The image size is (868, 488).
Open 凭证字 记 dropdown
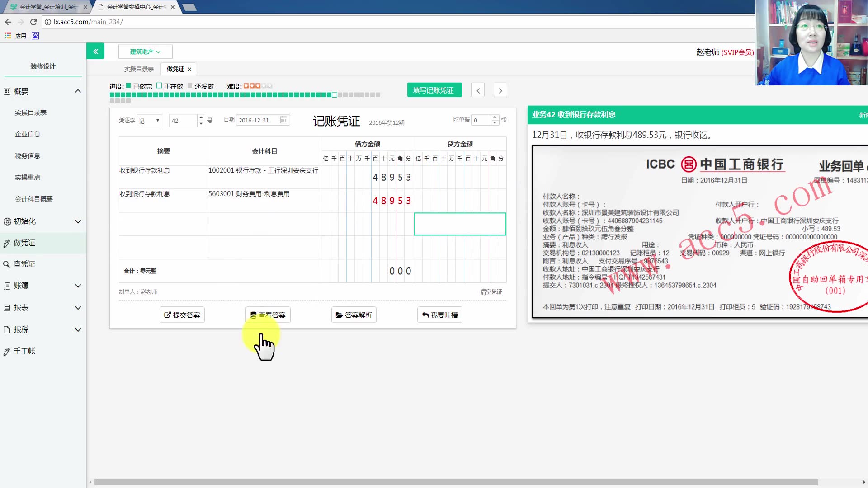click(x=150, y=121)
